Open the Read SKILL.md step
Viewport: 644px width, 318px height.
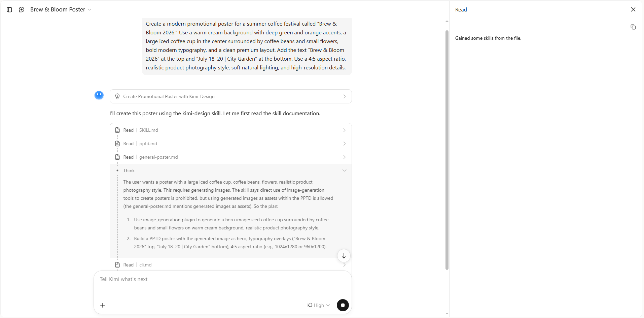click(230, 130)
